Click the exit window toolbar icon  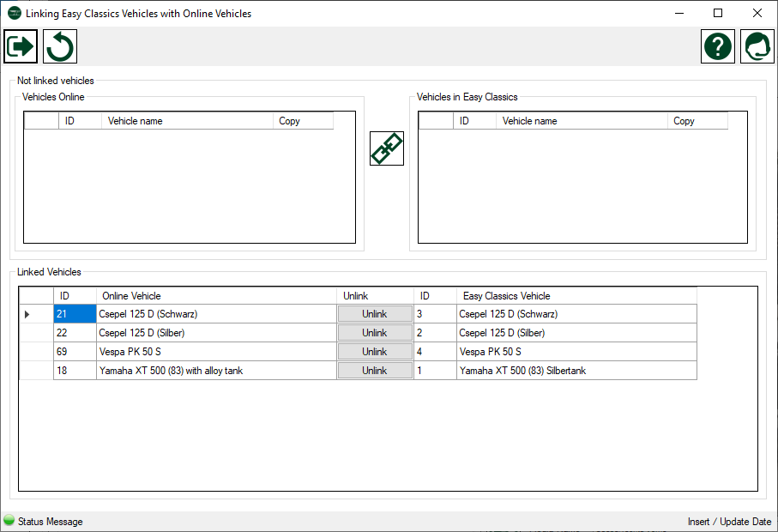[21, 46]
